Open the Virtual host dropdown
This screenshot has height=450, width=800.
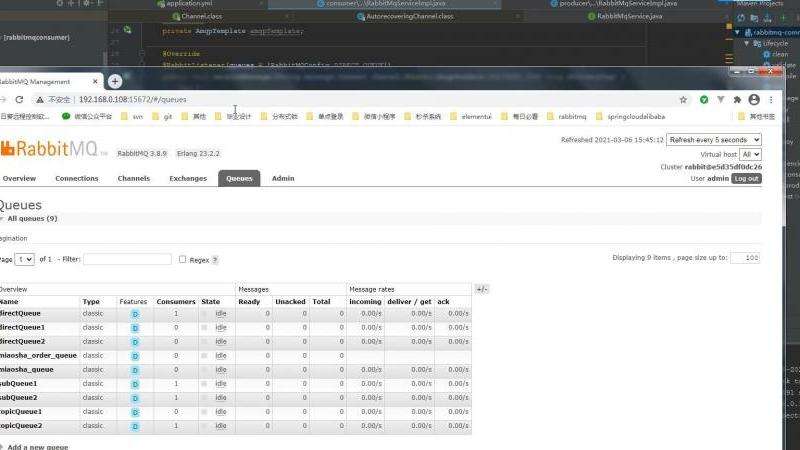click(x=750, y=154)
